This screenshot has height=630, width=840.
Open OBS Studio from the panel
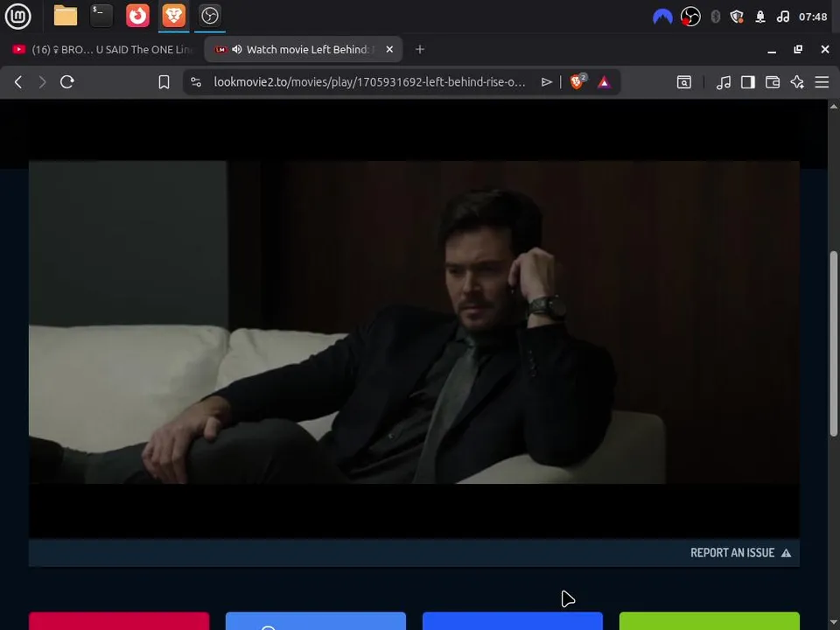pos(209,16)
